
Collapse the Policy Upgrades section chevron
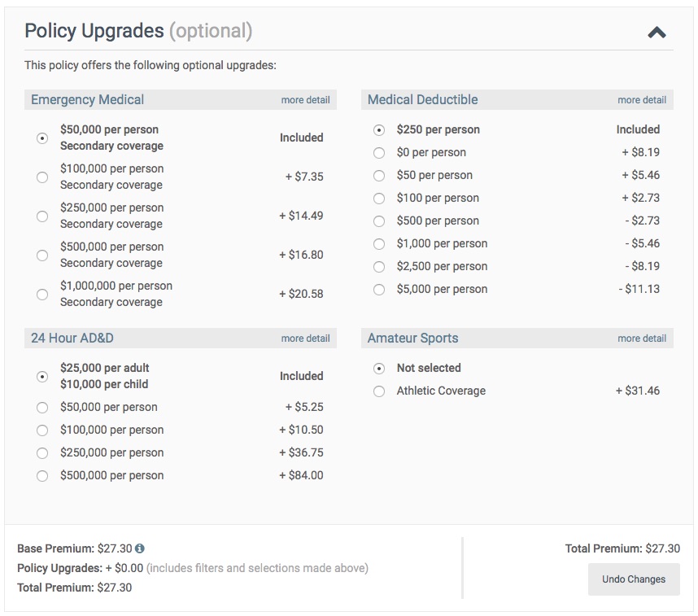(x=657, y=32)
